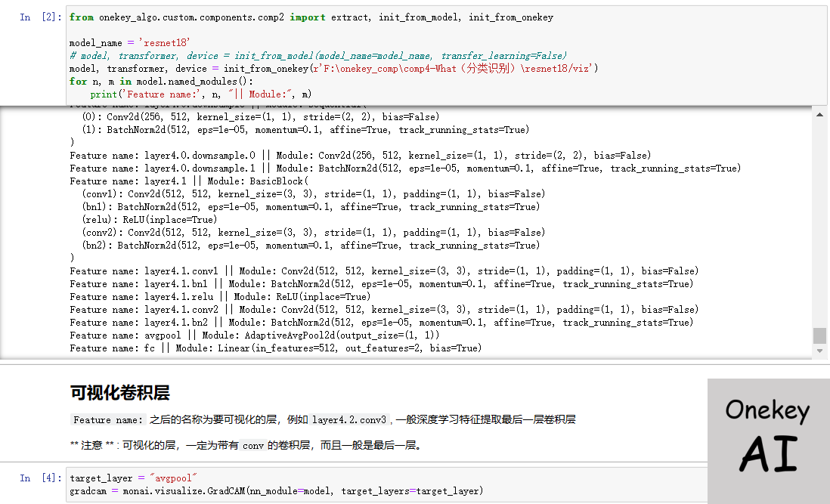The width and height of the screenshot is (830, 504).
Task: Place cursor in the onekey_algo import line
Action: pos(311,17)
